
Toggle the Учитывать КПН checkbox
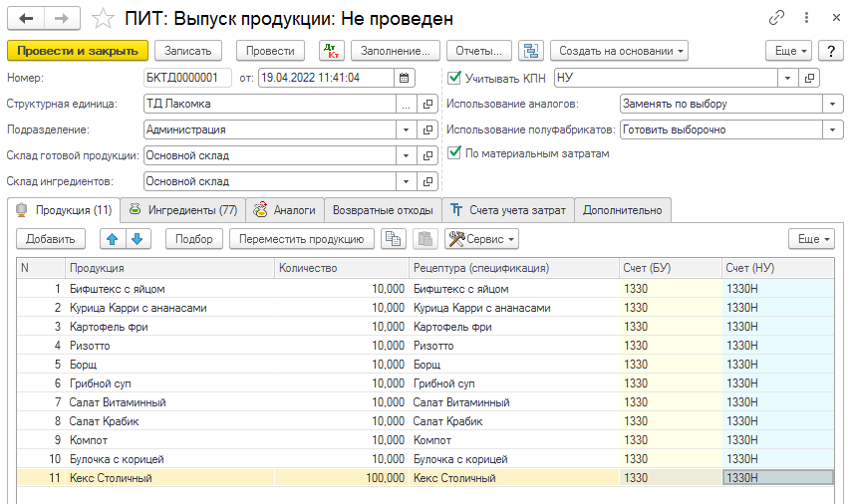click(455, 78)
